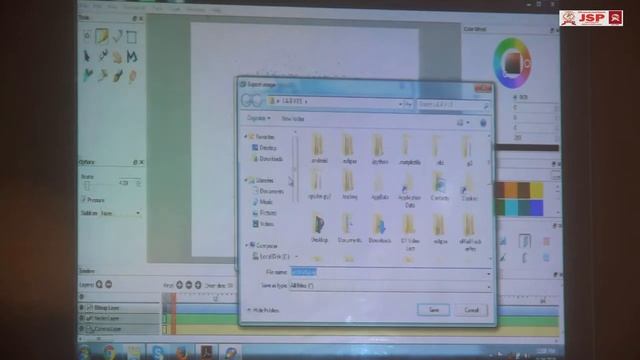Select Videos under Libraries
The image size is (640, 360).
pyautogui.click(x=264, y=224)
